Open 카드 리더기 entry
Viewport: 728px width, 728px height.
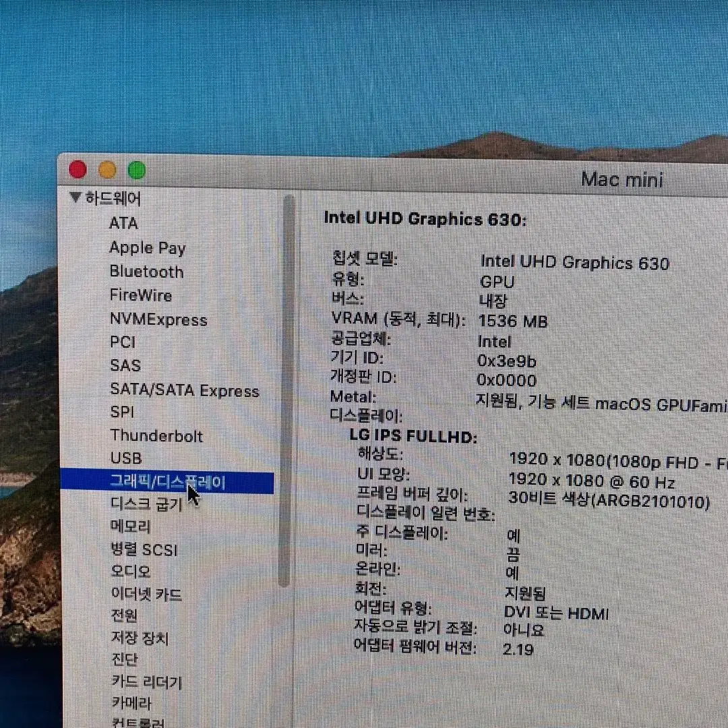[x=147, y=682]
